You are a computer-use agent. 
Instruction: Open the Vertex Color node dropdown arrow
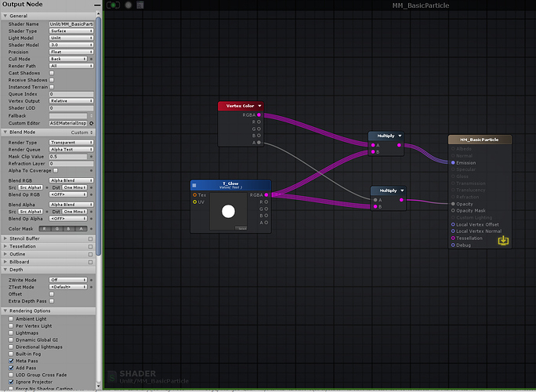pyautogui.click(x=260, y=106)
